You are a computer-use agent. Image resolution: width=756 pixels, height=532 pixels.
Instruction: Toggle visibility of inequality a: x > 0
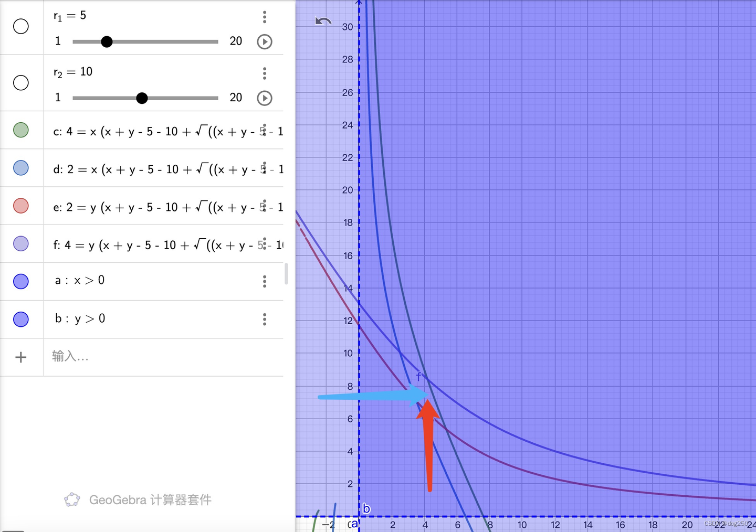click(21, 281)
